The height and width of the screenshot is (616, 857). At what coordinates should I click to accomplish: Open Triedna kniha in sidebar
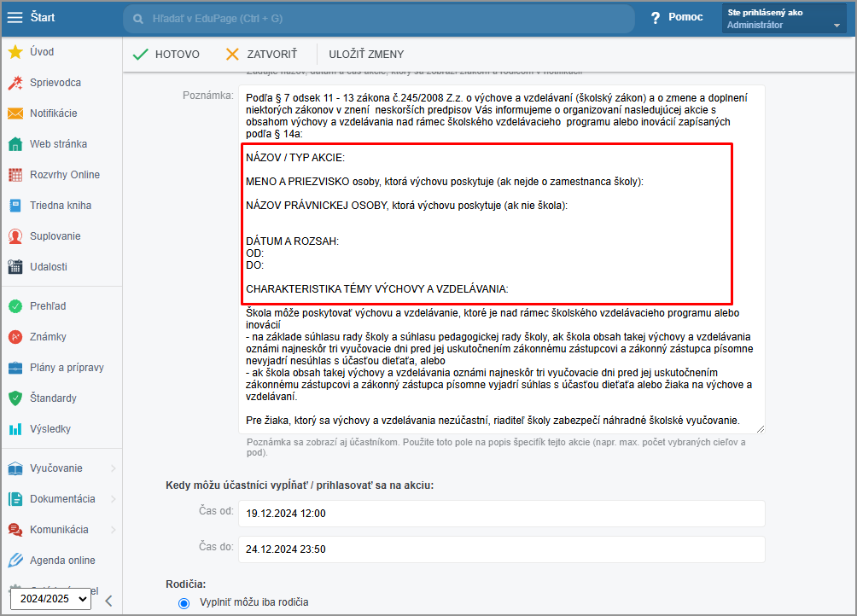pyautogui.click(x=60, y=206)
